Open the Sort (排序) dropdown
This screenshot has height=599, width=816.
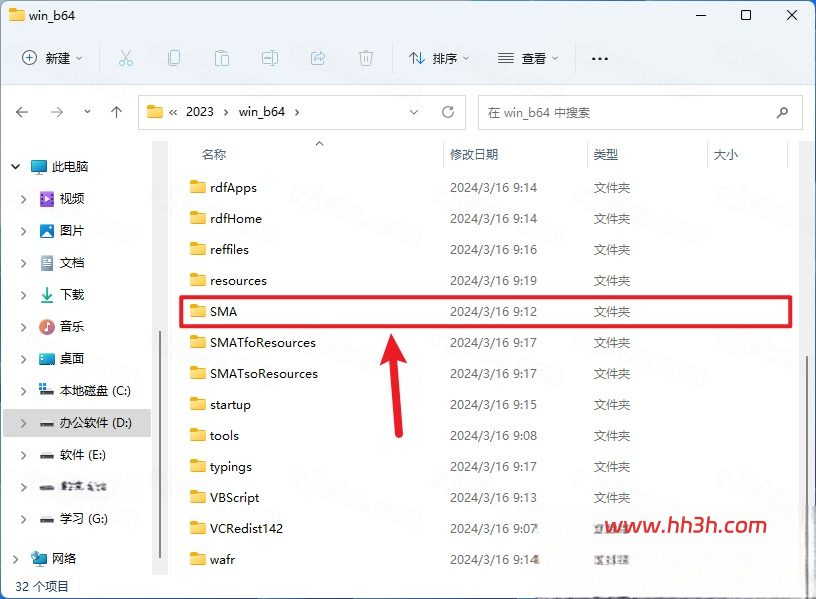tap(439, 58)
